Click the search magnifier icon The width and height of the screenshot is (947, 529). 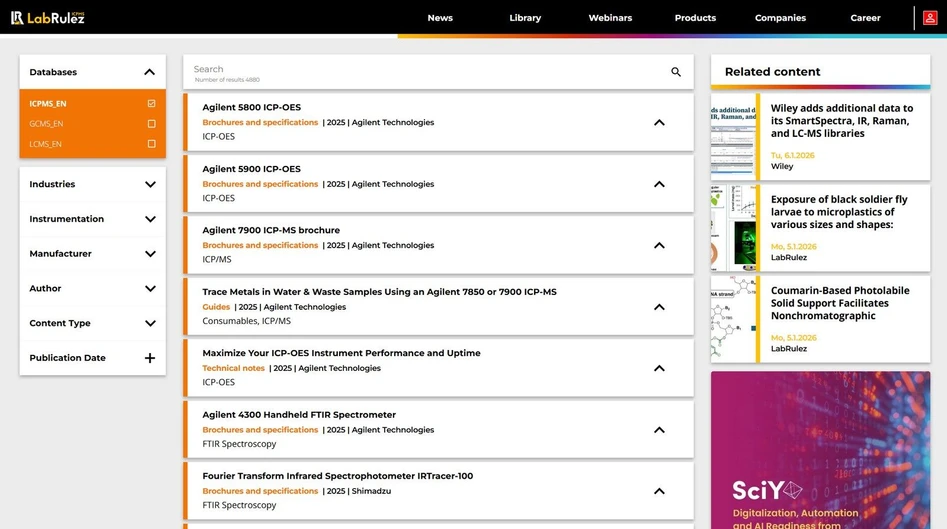tap(676, 72)
